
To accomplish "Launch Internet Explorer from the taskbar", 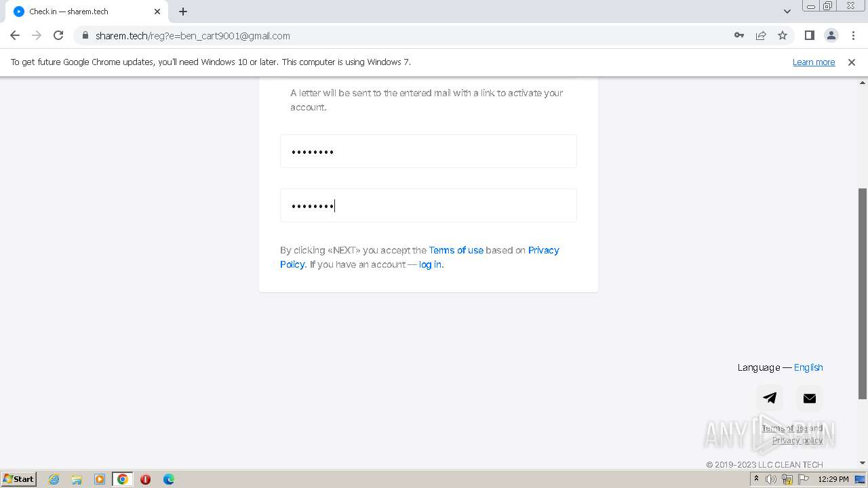I will click(54, 479).
